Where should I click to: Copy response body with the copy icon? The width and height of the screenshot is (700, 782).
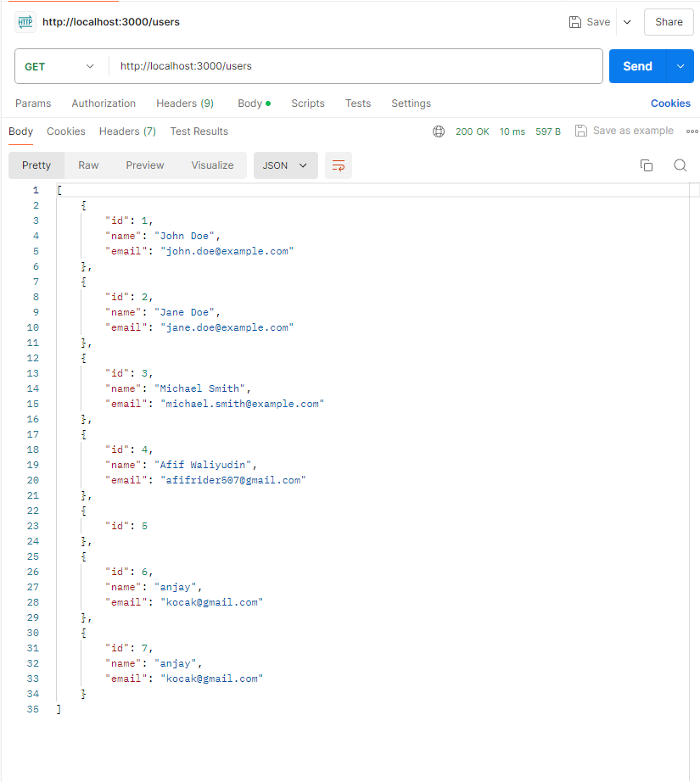click(x=647, y=165)
